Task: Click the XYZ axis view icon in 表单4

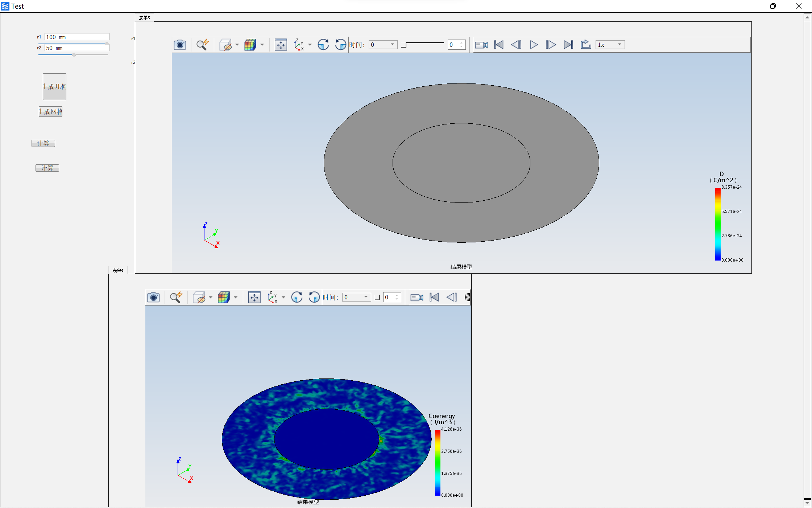Action: 272,297
